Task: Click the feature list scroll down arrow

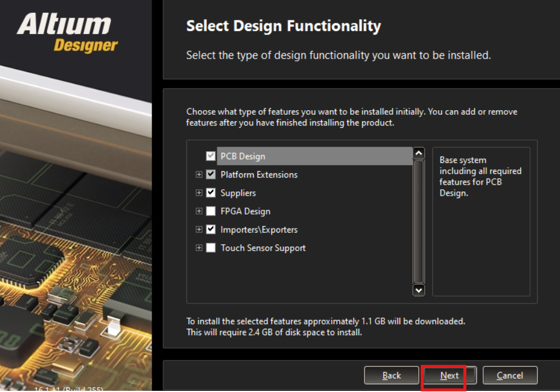Action: coord(419,290)
